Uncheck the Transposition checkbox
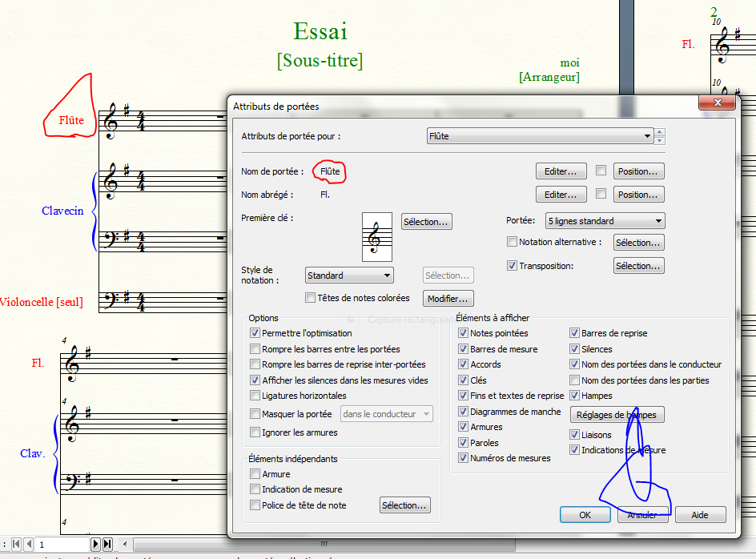The width and height of the screenshot is (756, 559). 513,266
